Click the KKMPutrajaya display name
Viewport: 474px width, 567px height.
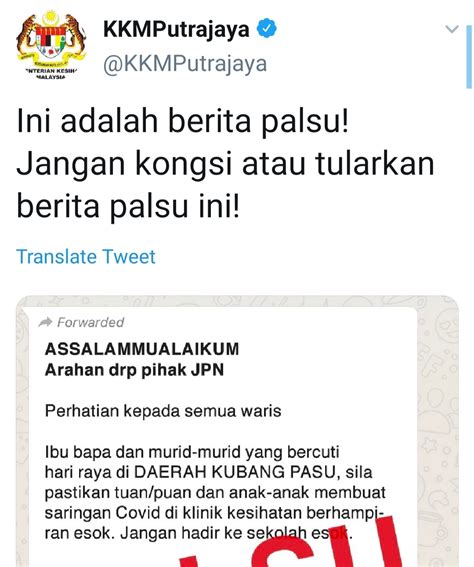pyautogui.click(x=176, y=29)
